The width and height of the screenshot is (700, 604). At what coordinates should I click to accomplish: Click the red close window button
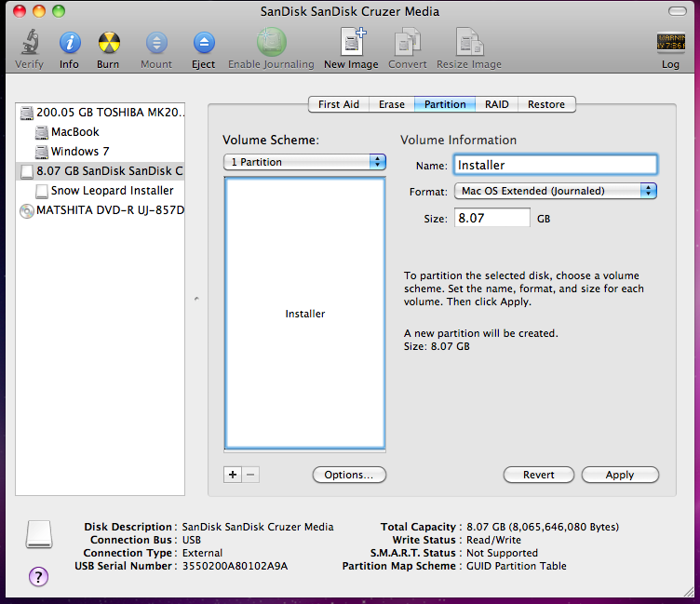20,11
